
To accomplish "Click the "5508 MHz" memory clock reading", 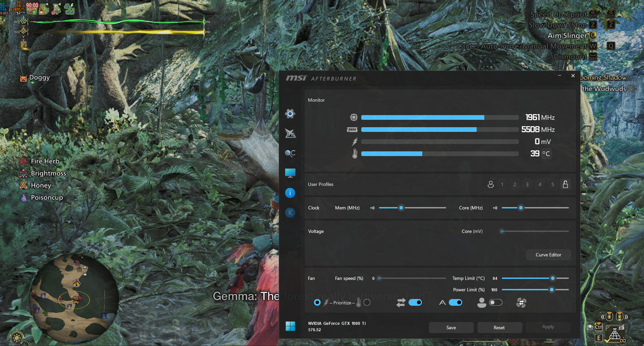I will click(x=538, y=130).
